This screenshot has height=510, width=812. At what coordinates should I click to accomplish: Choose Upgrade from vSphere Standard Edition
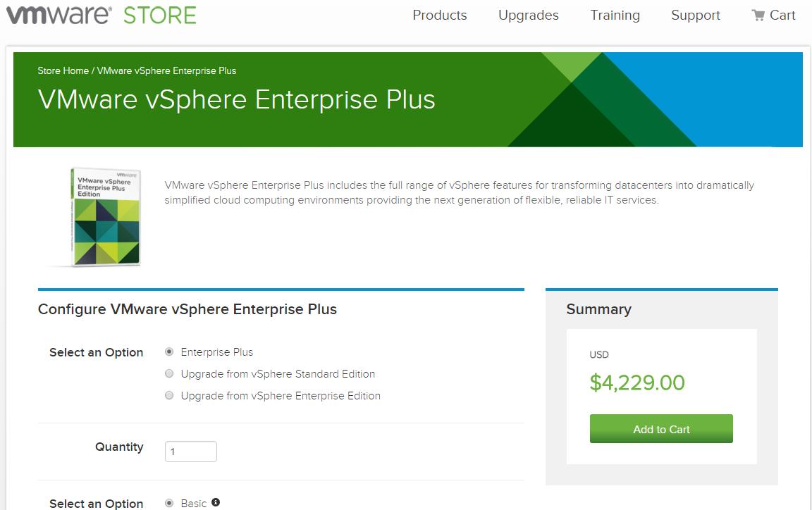point(169,373)
